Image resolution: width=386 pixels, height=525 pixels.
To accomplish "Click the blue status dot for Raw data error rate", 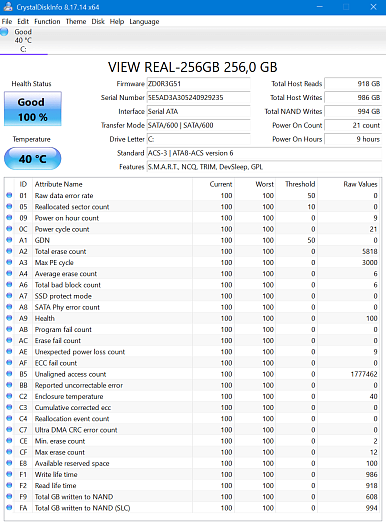I will [9, 195].
